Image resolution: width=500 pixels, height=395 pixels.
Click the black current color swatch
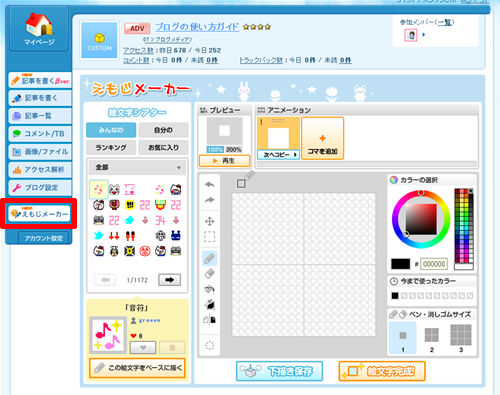pos(400,264)
